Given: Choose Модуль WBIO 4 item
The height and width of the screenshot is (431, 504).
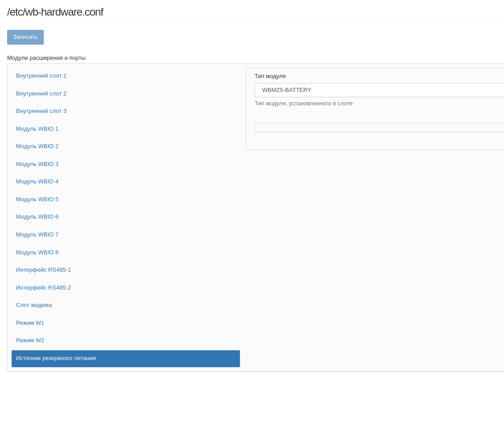Looking at the screenshot, I should click(37, 182).
